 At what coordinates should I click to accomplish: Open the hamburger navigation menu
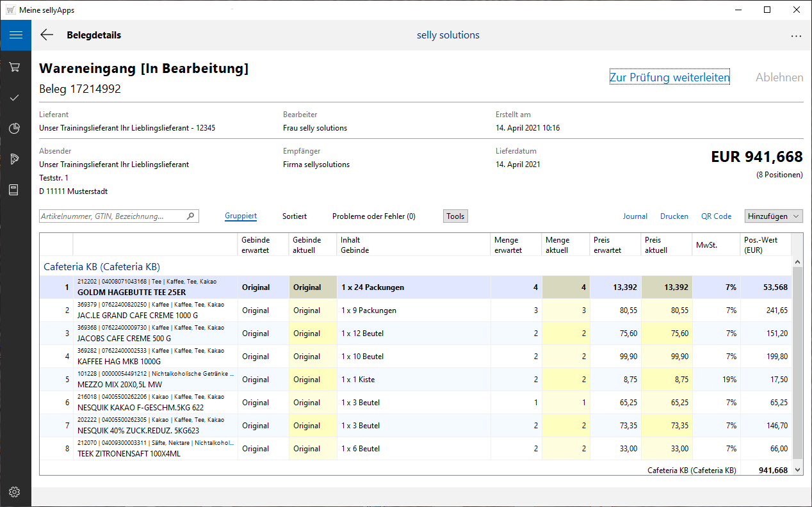(15, 35)
